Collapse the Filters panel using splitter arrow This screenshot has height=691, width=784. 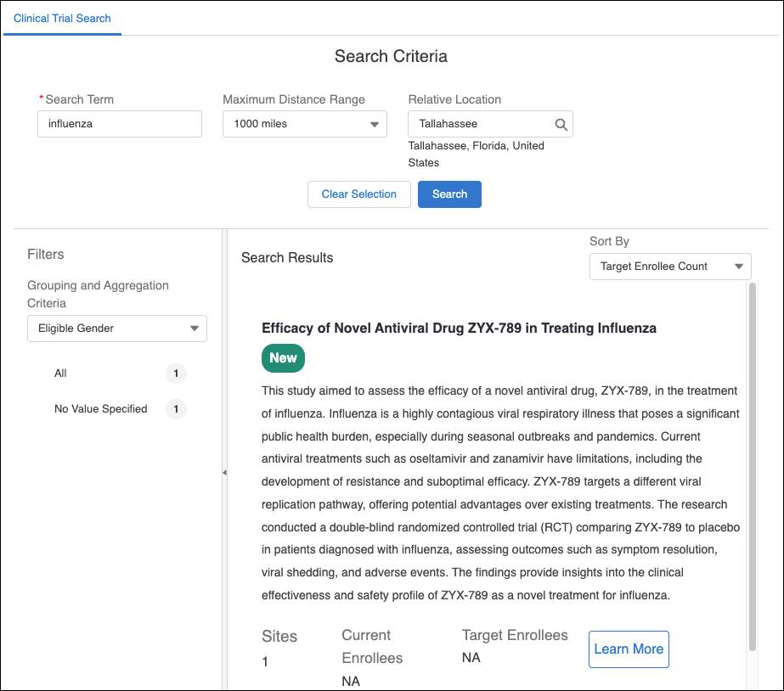pos(224,472)
